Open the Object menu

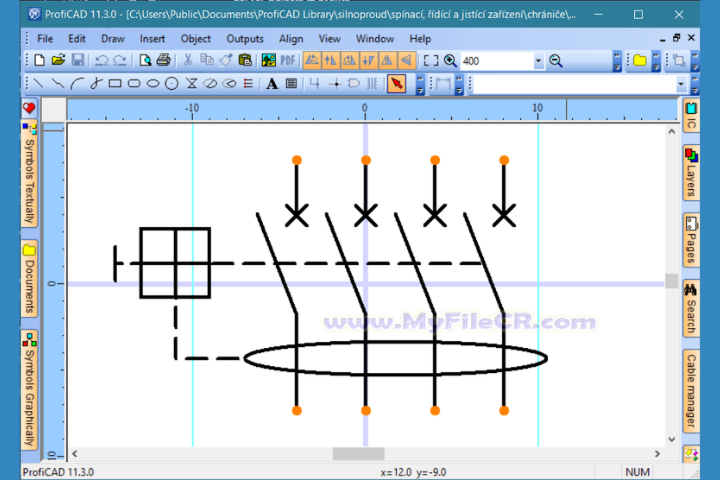point(196,39)
